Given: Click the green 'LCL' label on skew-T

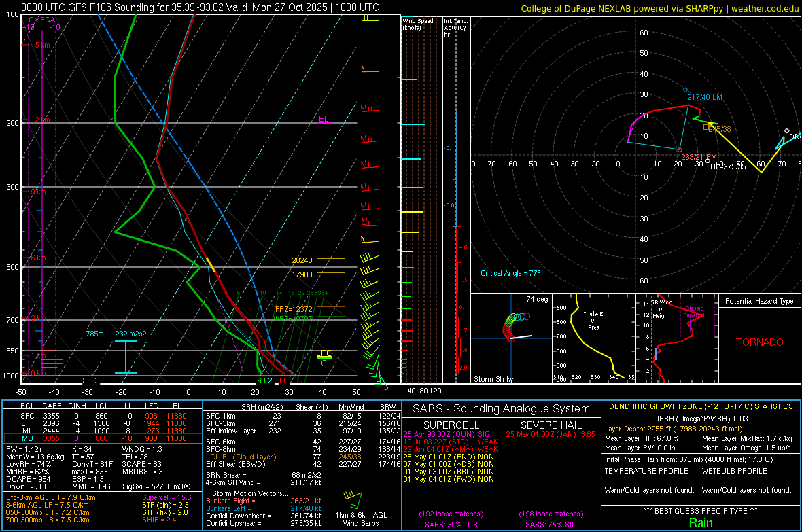Looking at the screenshot, I should pos(324,363).
